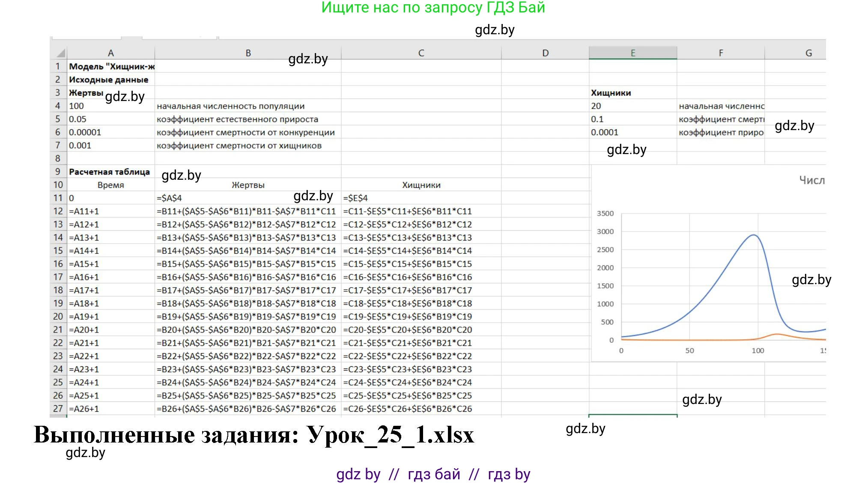Select column A header
The height and width of the screenshot is (484, 868).
tap(110, 53)
